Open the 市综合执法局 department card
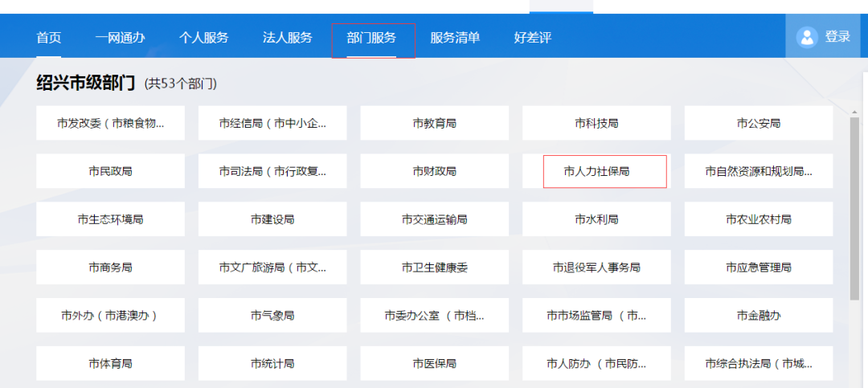This screenshot has height=388, width=868. (759, 364)
